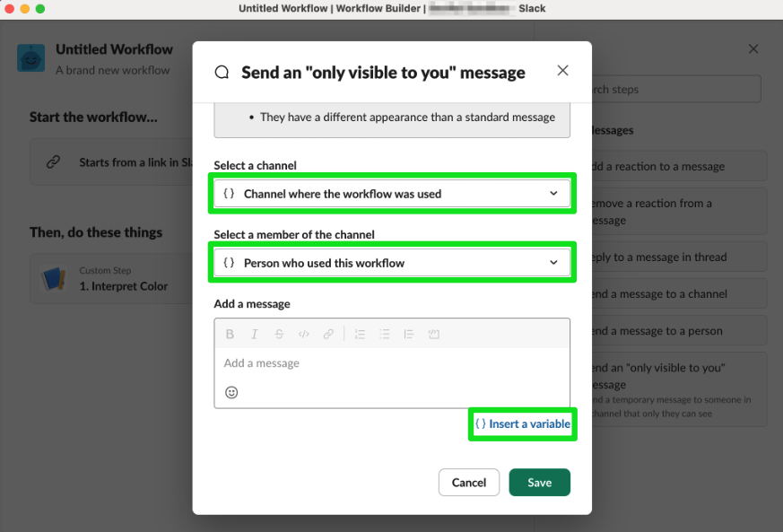Open the channel selection dropdown
Image resolution: width=783 pixels, height=532 pixels.
tap(391, 193)
